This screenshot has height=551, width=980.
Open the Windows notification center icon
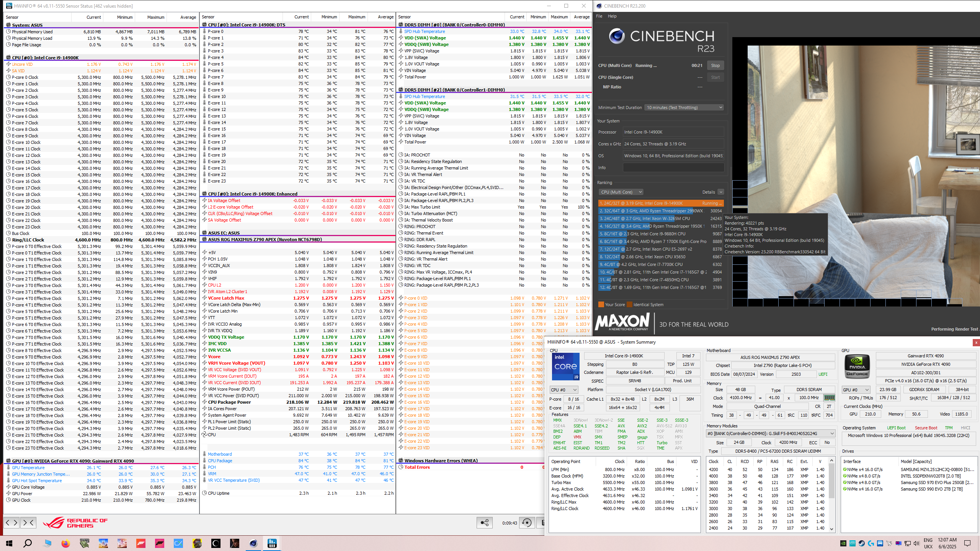(967, 543)
